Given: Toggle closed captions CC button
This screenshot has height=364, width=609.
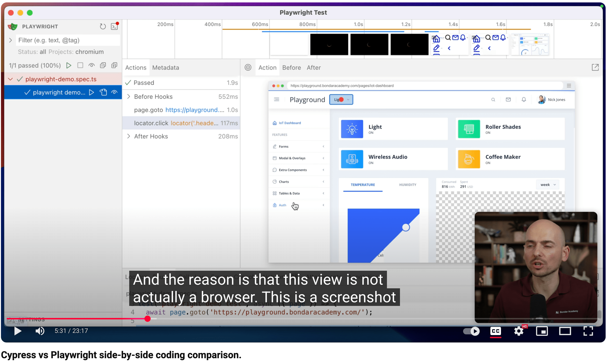Looking at the screenshot, I should click(x=496, y=331).
